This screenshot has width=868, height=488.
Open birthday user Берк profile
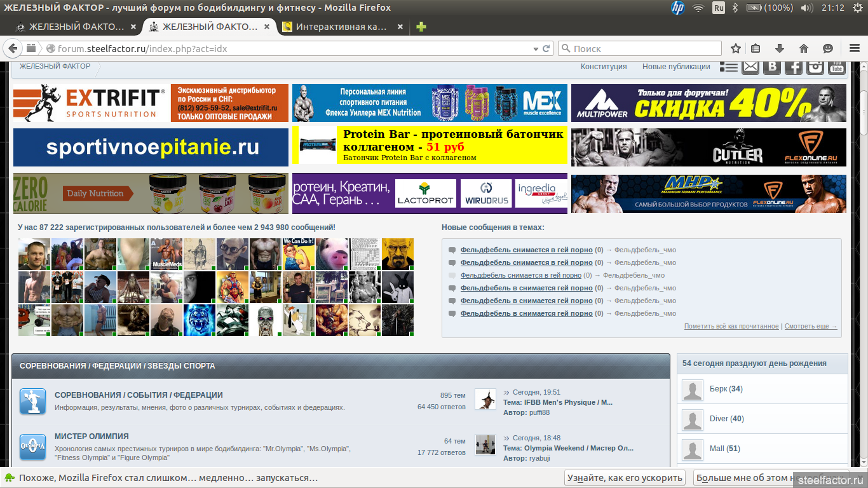(718, 389)
